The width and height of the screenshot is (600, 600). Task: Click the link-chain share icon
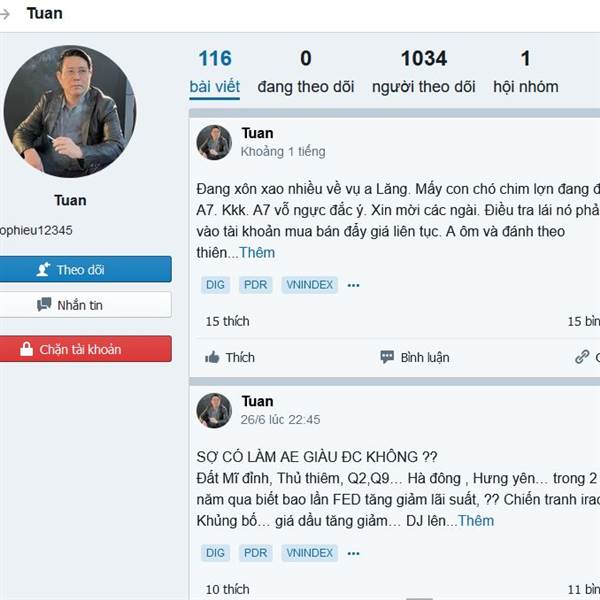coord(582,357)
